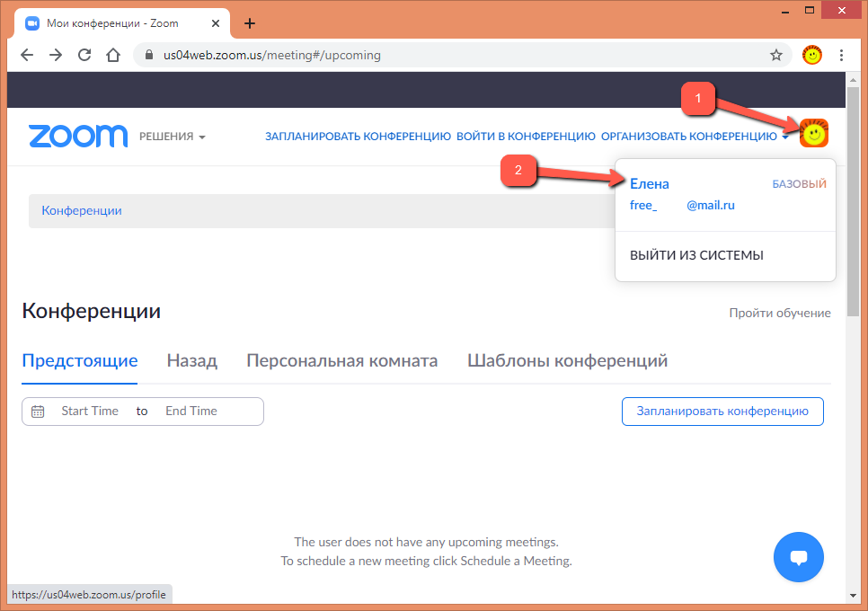868x611 pixels.
Task: Open Елена profile link
Action: 650,184
